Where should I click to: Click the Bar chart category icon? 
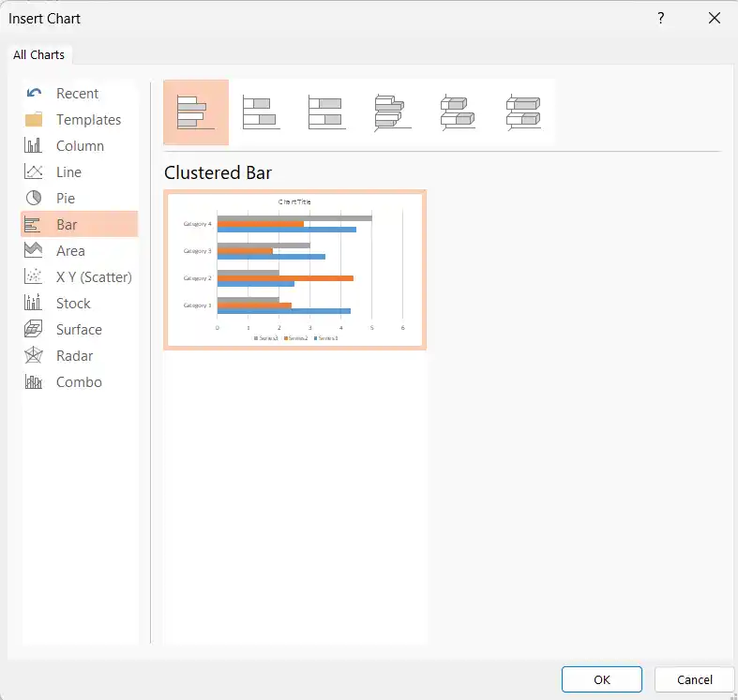point(32,224)
